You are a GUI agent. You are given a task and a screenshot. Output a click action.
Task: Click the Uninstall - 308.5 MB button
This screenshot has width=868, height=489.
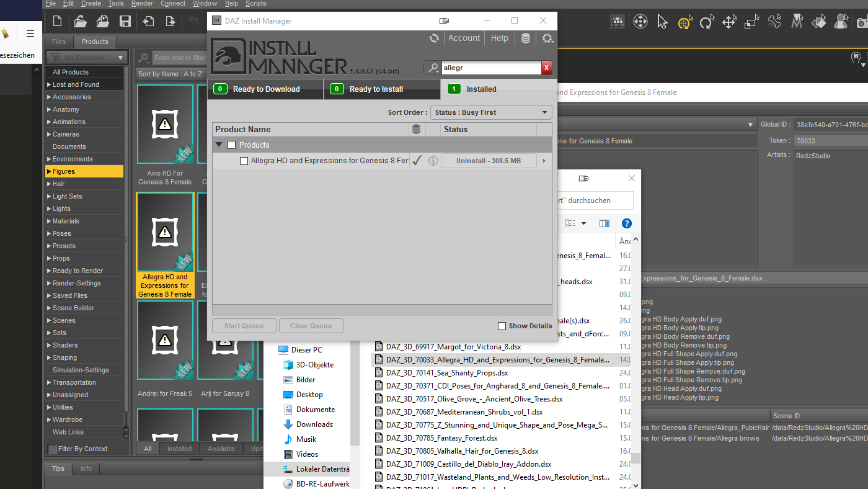click(x=489, y=161)
